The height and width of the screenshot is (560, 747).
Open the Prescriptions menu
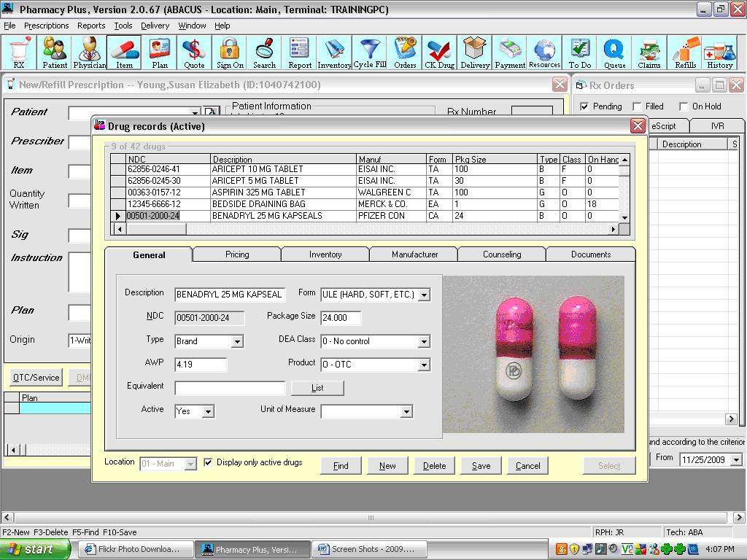(x=46, y=26)
